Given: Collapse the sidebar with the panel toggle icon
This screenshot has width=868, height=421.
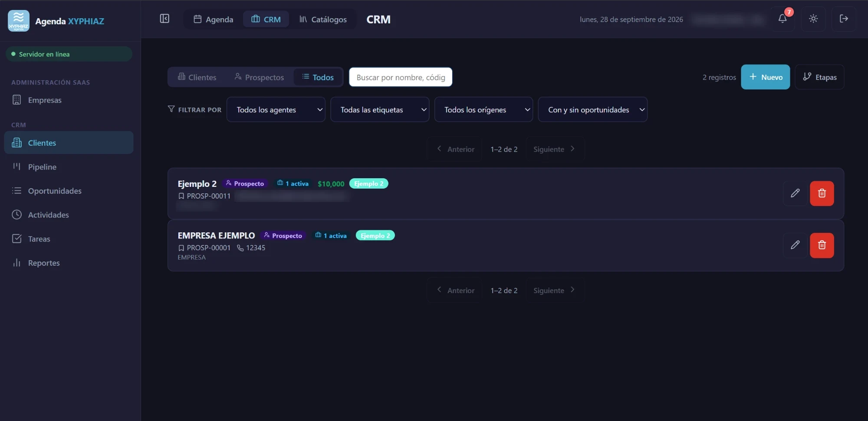Looking at the screenshot, I should click(164, 19).
